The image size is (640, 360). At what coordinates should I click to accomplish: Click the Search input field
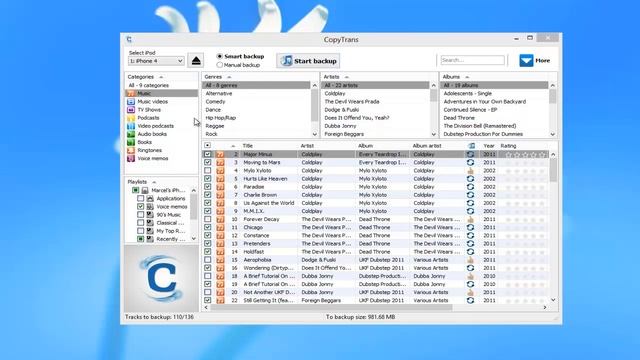point(473,60)
